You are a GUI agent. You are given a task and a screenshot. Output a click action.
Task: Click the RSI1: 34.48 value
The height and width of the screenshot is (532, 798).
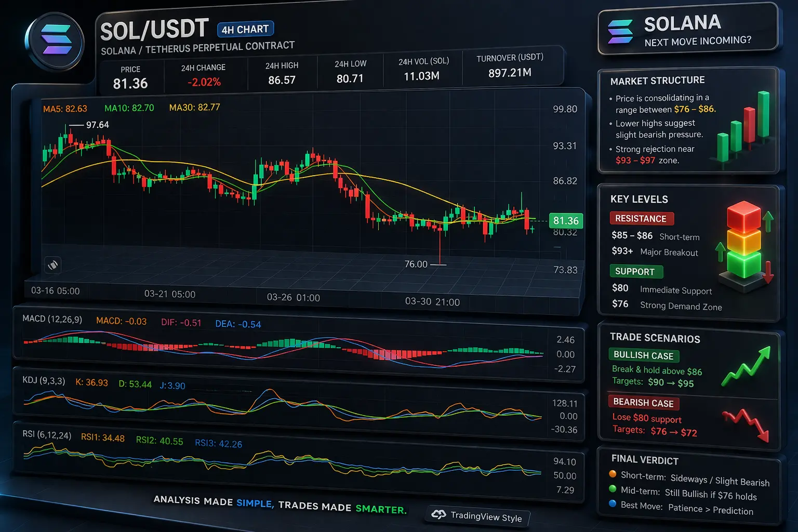(103, 437)
